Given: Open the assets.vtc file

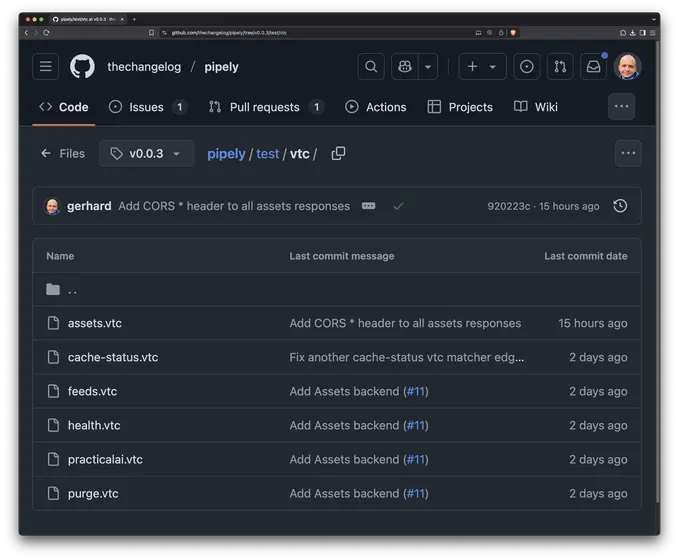Looking at the screenshot, I should (x=94, y=323).
